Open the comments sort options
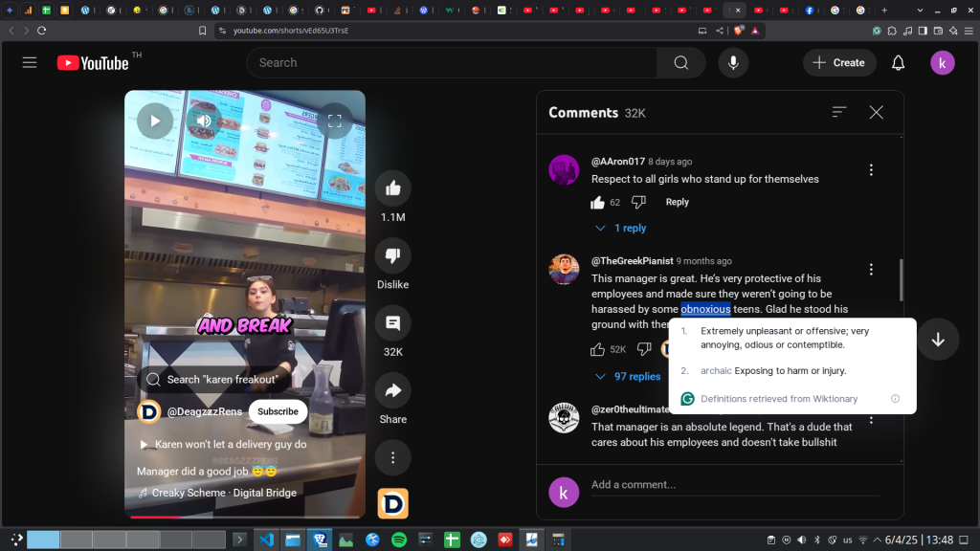 pyautogui.click(x=839, y=112)
